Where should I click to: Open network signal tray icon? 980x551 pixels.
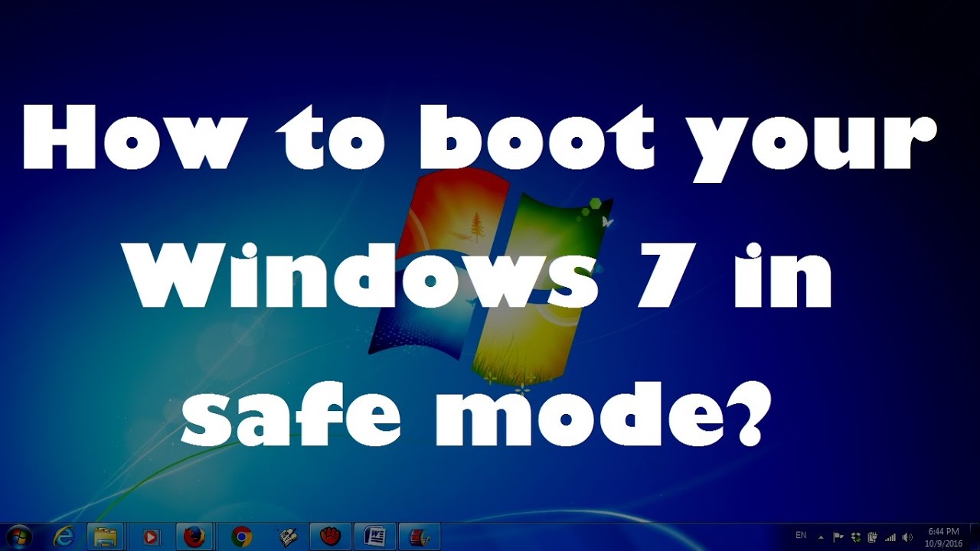(x=890, y=537)
